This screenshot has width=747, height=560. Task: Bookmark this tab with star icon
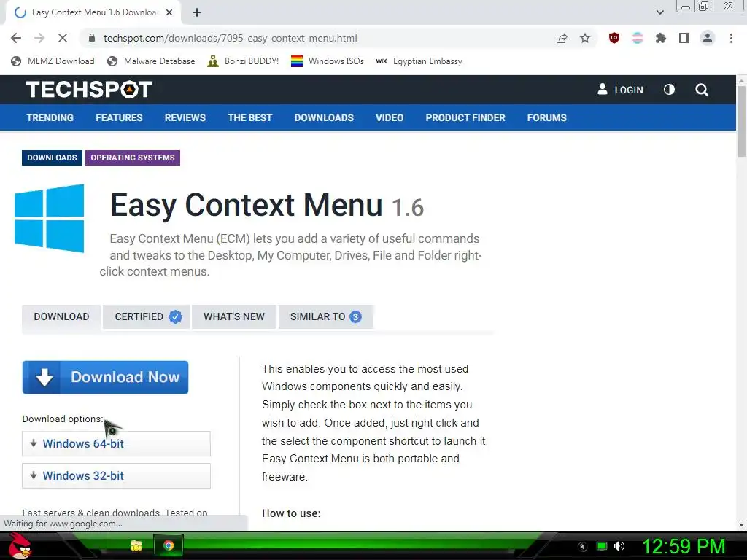[x=585, y=38]
